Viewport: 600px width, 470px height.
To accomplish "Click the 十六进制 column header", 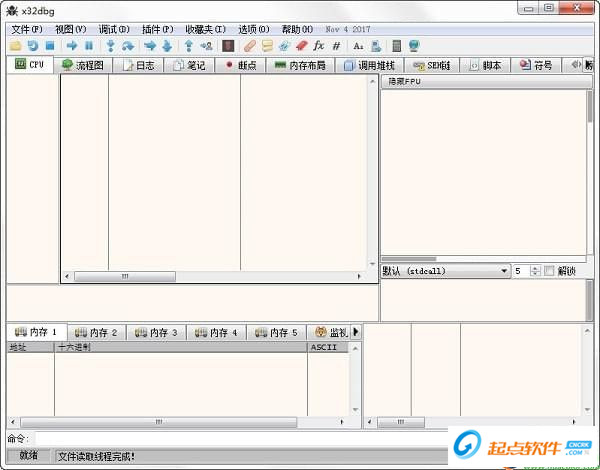I will (181, 347).
